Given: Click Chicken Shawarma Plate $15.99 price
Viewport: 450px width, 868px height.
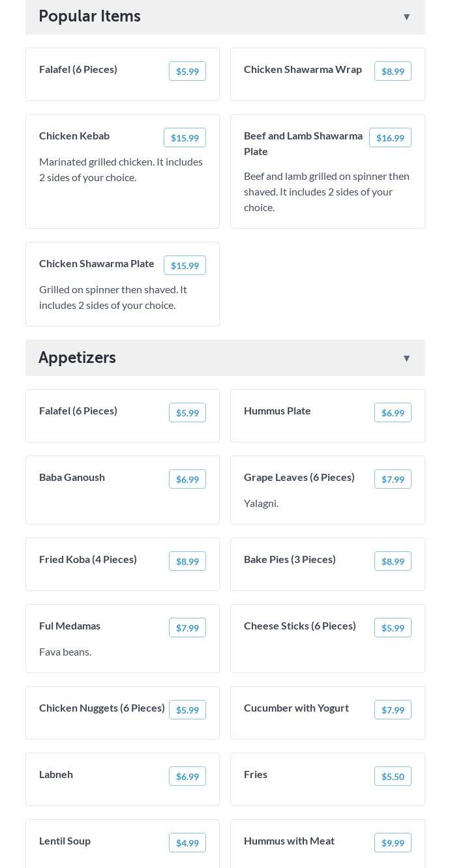Looking at the screenshot, I should point(185,266).
